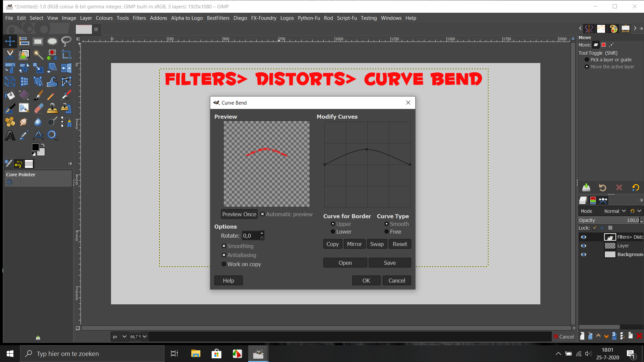Screen dimensions: 644x362
Task: Select the Select by Colour tool
Action: tap(52, 55)
